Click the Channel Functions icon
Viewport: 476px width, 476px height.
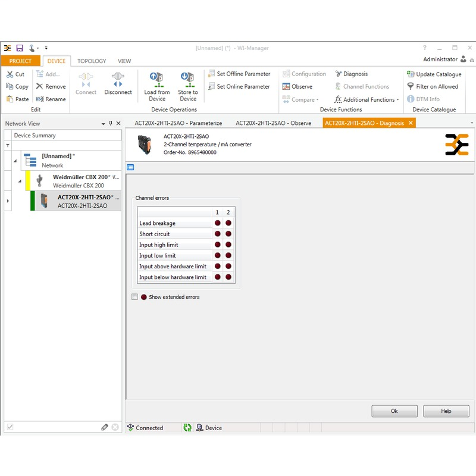tap(338, 86)
